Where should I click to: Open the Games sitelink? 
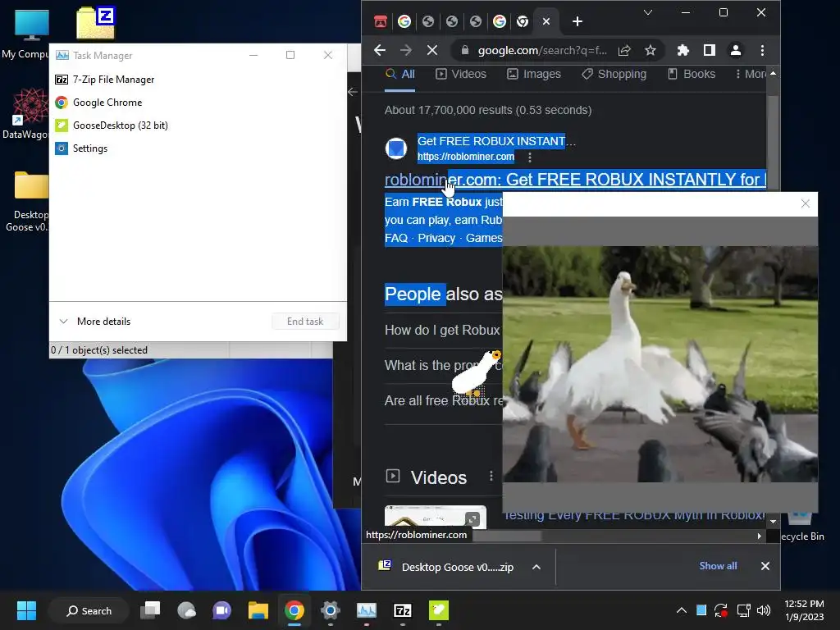point(484,238)
